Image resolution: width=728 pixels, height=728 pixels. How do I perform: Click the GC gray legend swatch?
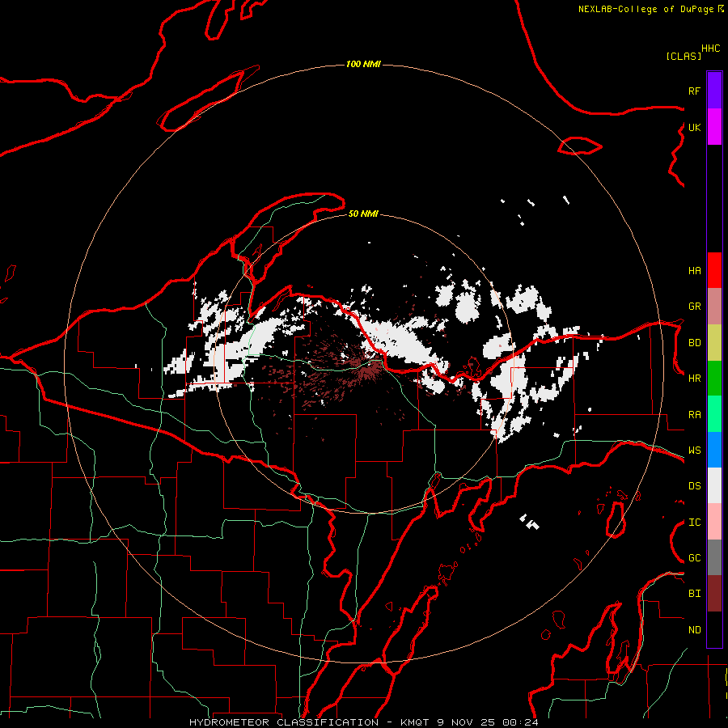click(x=714, y=557)
